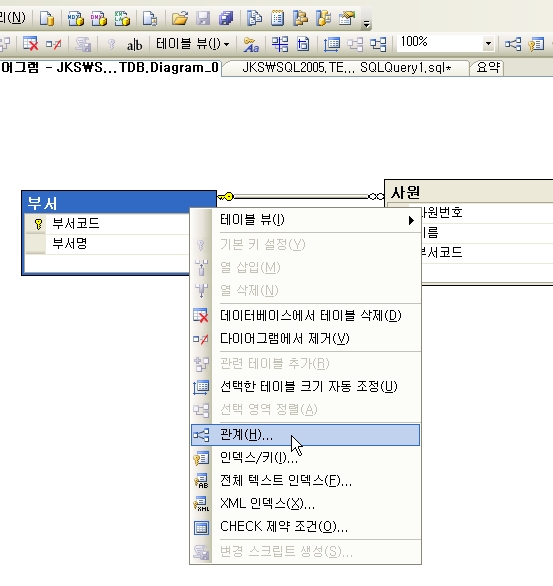Click the relationships toolbar icon near zoom box
This screenshot has height=586, width=553.
(513, 44)
